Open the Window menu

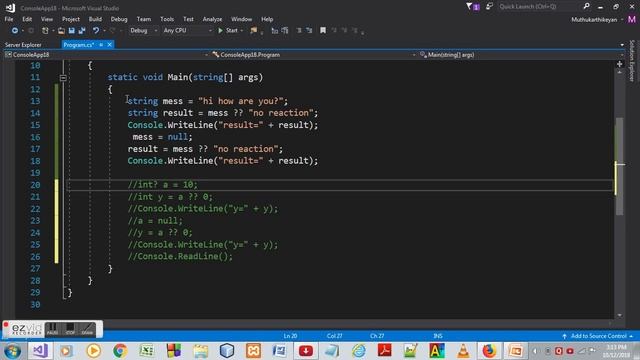tap(241, 19)
